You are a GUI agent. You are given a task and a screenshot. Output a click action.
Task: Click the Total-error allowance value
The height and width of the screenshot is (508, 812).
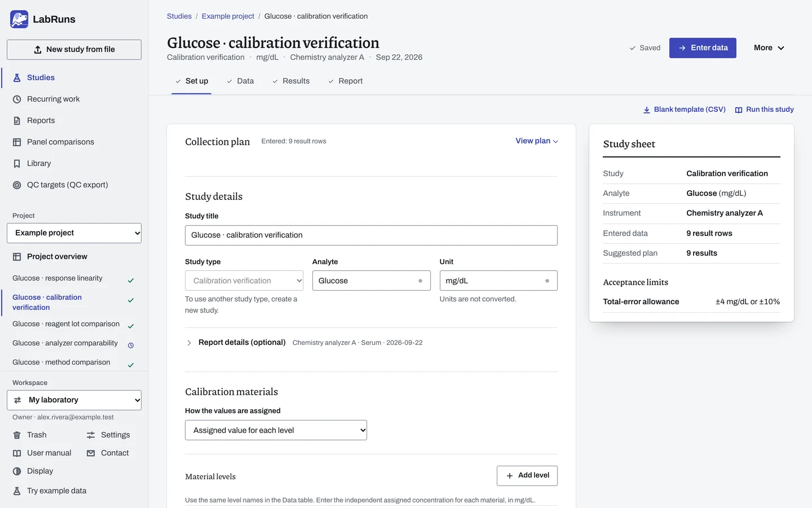(748, 302)
